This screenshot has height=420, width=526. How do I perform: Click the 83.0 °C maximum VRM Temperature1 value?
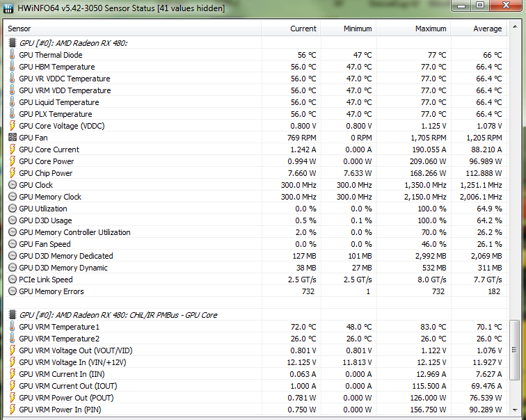[x=433, y=327]
